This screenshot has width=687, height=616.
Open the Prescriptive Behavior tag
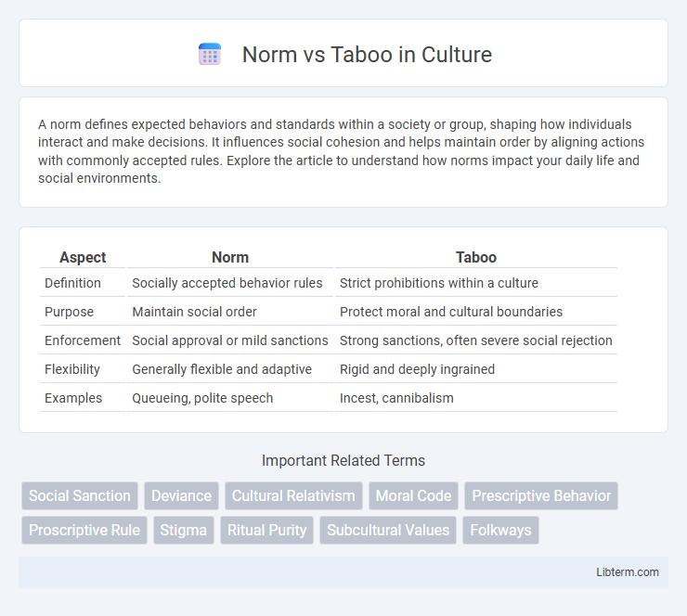[x=541, y=495]
